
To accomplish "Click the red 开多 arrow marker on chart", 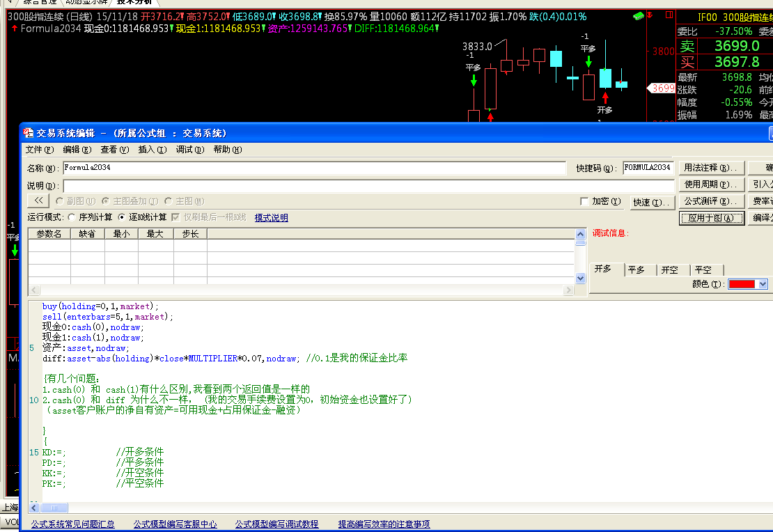I will (x=605, y=97).
